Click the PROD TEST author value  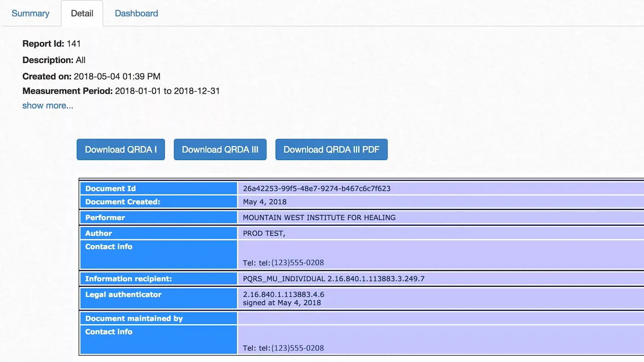tap(264, 233)
